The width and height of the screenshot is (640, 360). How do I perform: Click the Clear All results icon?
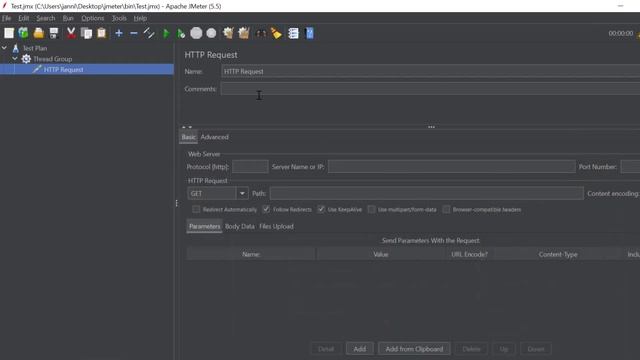(x=244, y=33)
